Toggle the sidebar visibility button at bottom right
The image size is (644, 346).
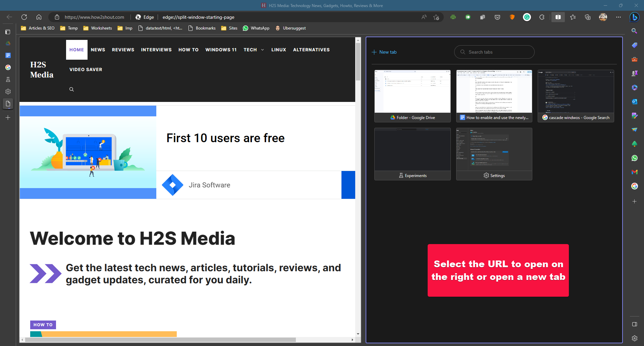[634, 324]
